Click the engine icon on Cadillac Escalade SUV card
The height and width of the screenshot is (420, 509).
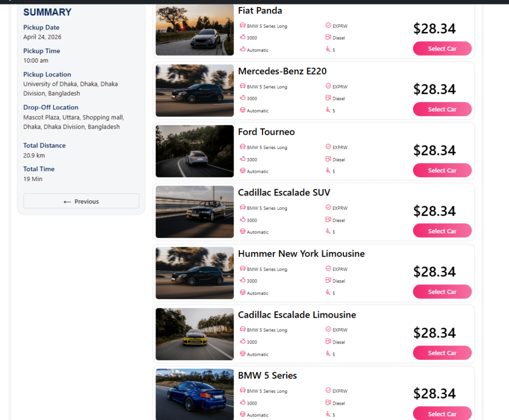(x=243, y=219)
